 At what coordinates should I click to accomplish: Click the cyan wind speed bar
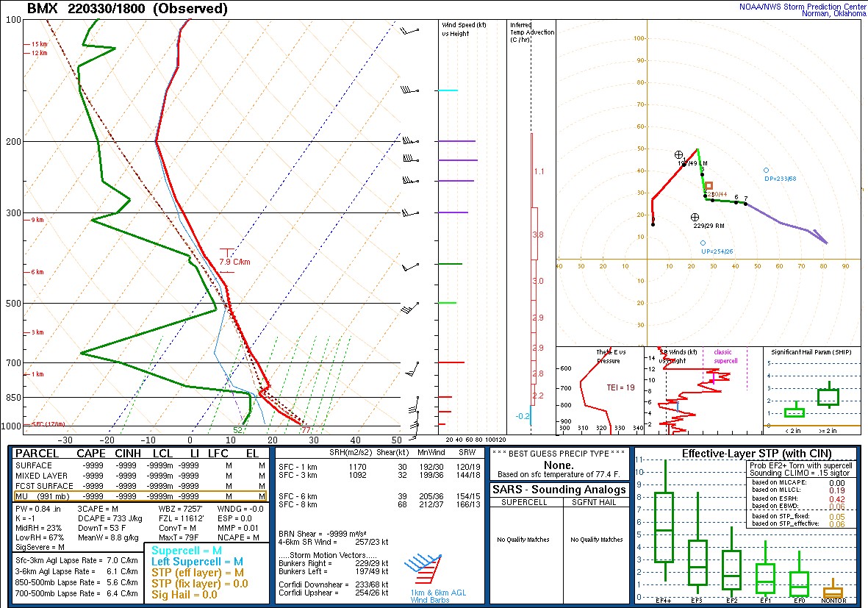pos(448,90)
